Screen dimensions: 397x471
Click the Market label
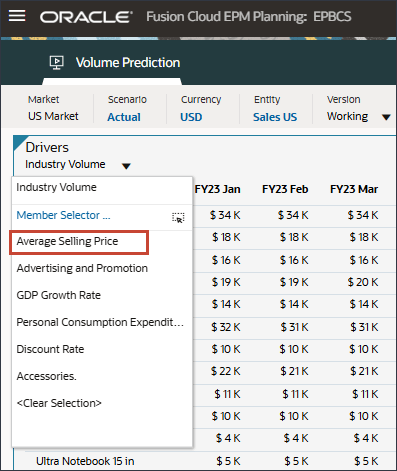pos(43,99)
